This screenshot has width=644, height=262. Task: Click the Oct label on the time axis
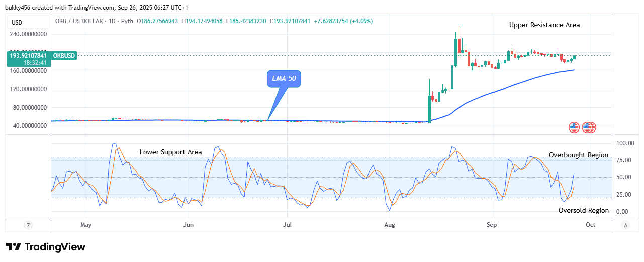point(591,225)
